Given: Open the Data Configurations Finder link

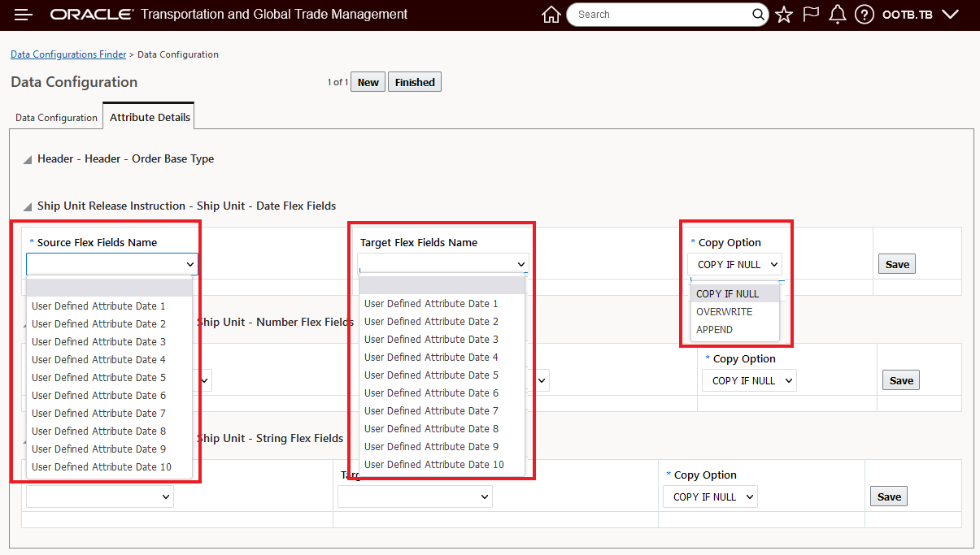Looking at the screenshot, I should (x=68, y=54).
